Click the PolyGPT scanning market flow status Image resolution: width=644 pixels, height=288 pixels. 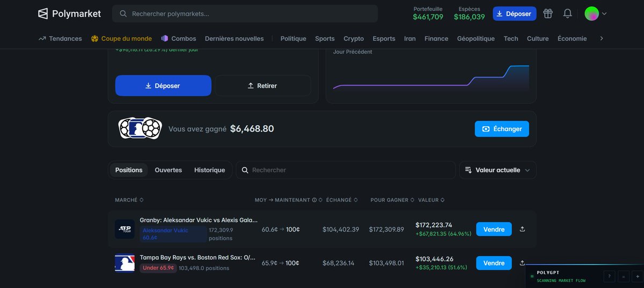pos(561,280)
